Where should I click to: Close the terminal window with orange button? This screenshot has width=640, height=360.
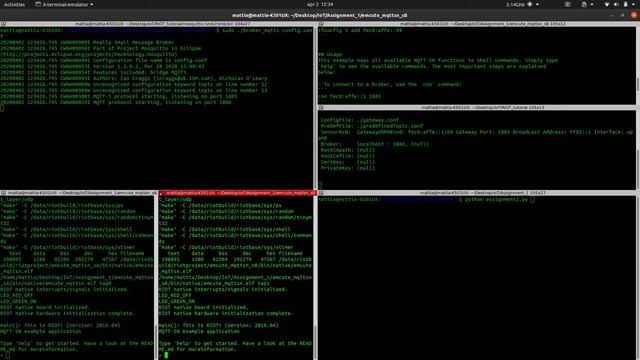(634, 15)
